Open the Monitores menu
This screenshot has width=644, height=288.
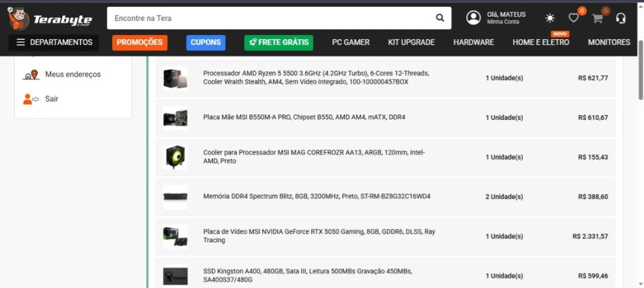click(609, 42)
